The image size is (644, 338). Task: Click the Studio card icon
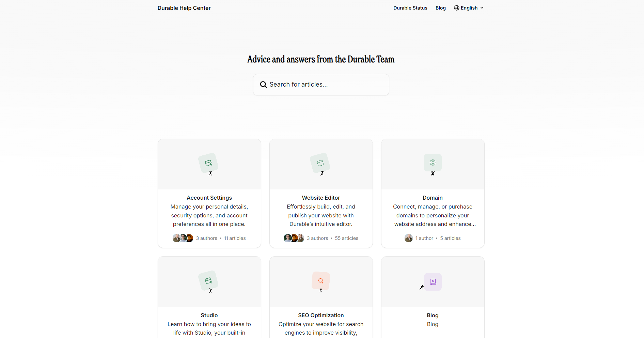(x=208, y=280)
